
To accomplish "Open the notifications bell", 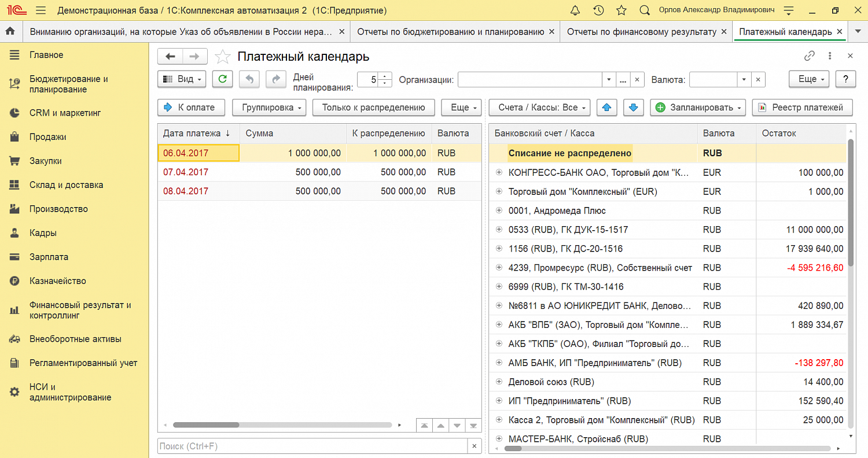I will [575, 10].
